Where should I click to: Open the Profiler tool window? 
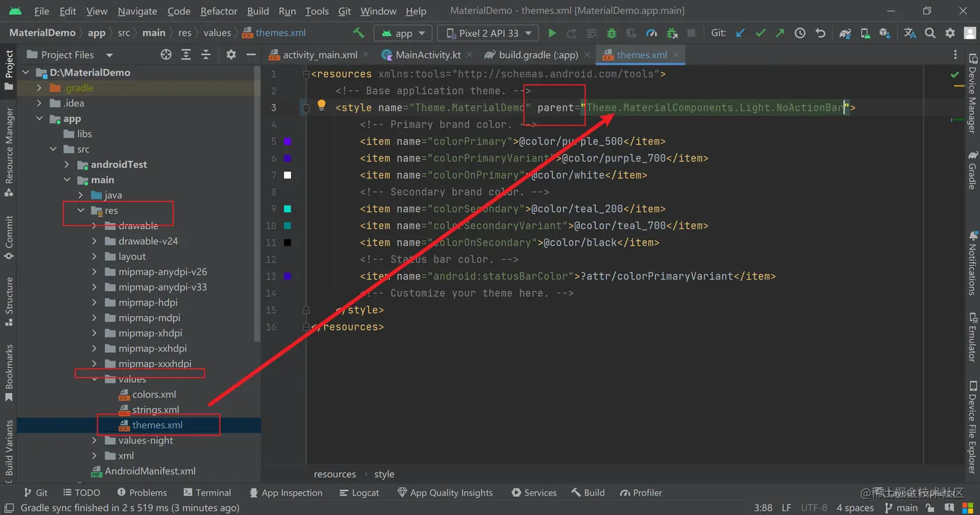tap(641, 493)
